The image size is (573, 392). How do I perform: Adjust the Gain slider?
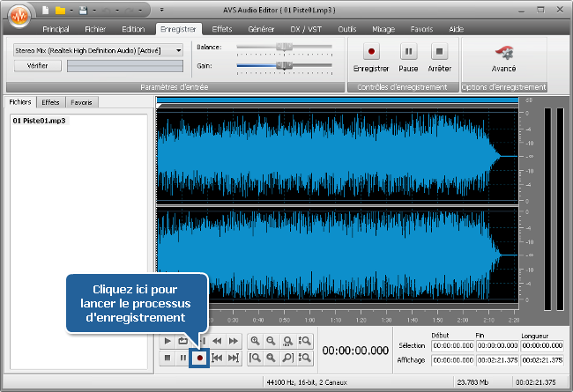click(284, 65)
